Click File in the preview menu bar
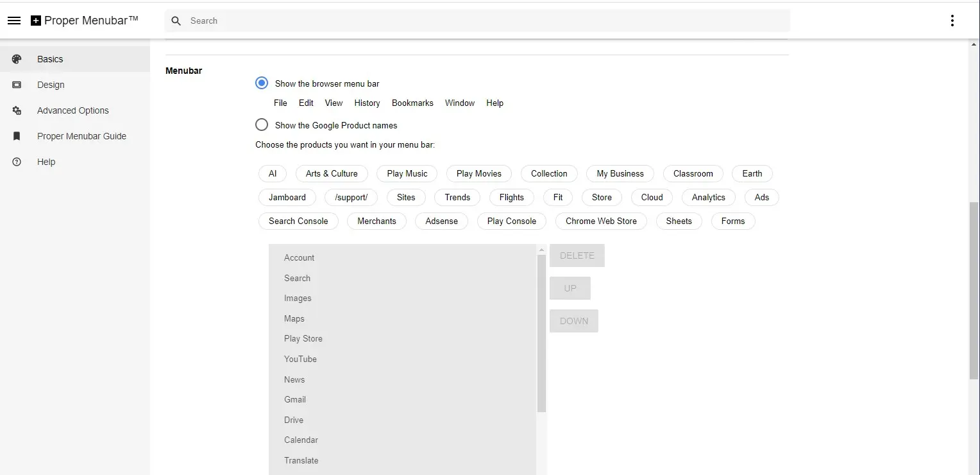Viewport: 980px width, 475px height. 280,103
